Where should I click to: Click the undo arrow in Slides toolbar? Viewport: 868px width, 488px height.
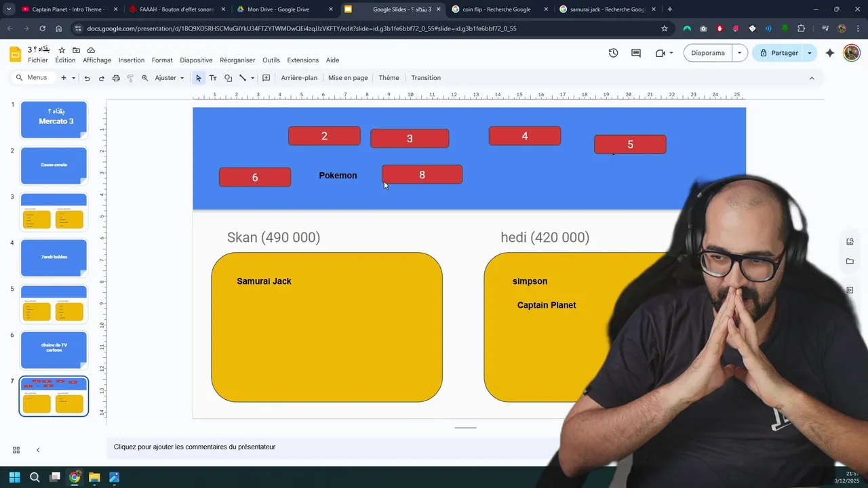(87, 78)
